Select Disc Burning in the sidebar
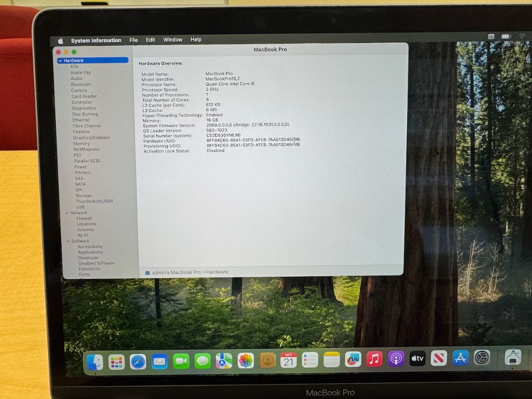This screenshot has height=399, width=532. [85, 114]
